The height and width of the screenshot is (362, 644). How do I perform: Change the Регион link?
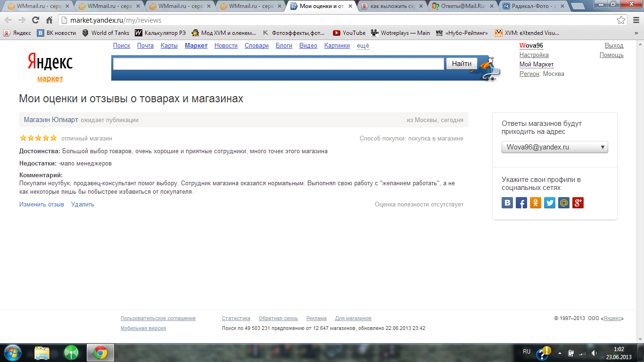click(529, 74)
